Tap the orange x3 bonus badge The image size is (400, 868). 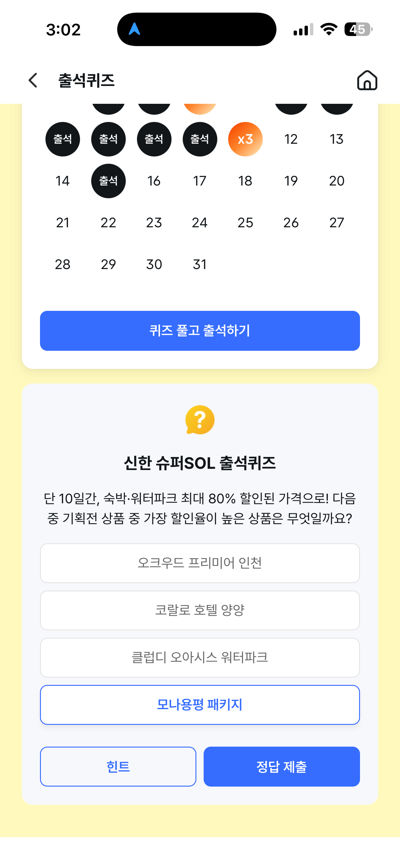tap(245, 139)
